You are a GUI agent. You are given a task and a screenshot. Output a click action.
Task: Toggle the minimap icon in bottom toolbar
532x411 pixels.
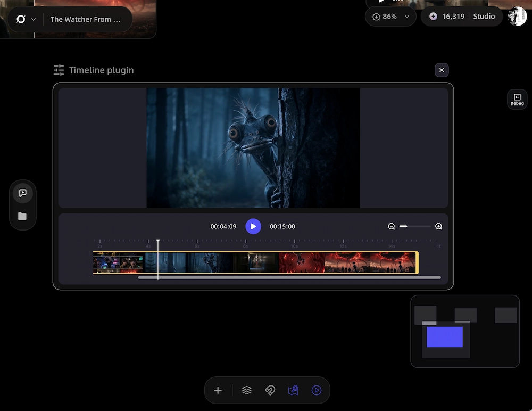(x=293, y=390)
